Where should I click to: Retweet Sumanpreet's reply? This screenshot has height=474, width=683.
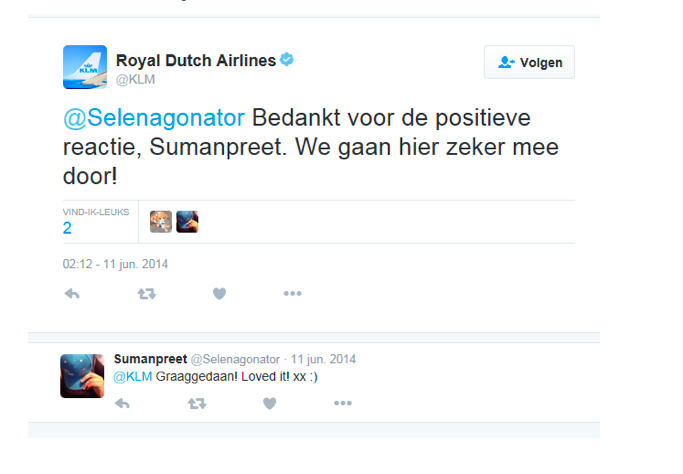point(197,404)
